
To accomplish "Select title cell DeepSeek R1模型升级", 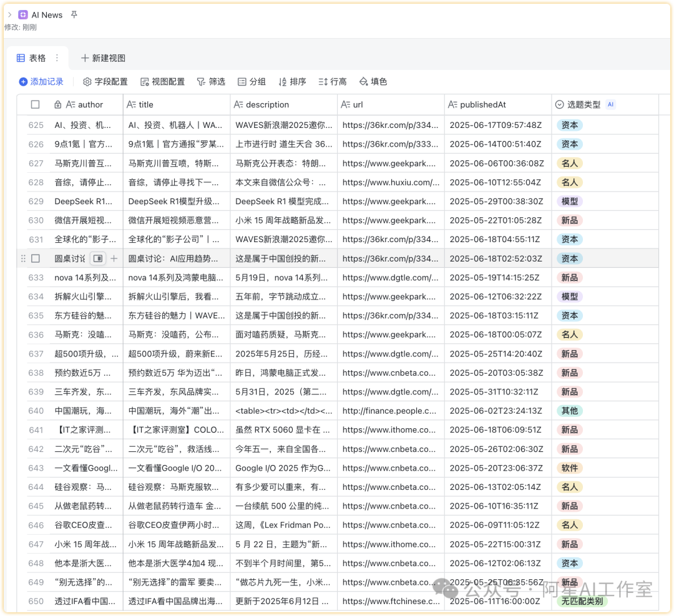I will click(x=177, y=201).
